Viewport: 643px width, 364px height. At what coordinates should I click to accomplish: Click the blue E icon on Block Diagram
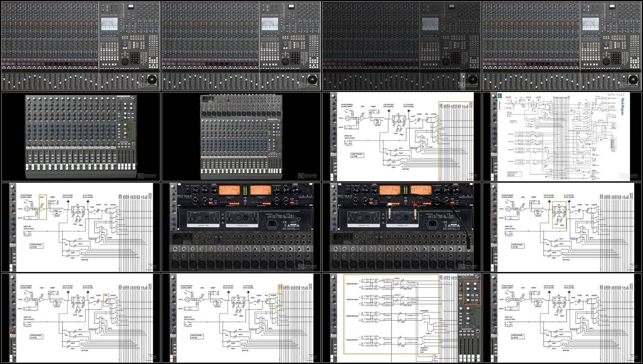[500, 96]
